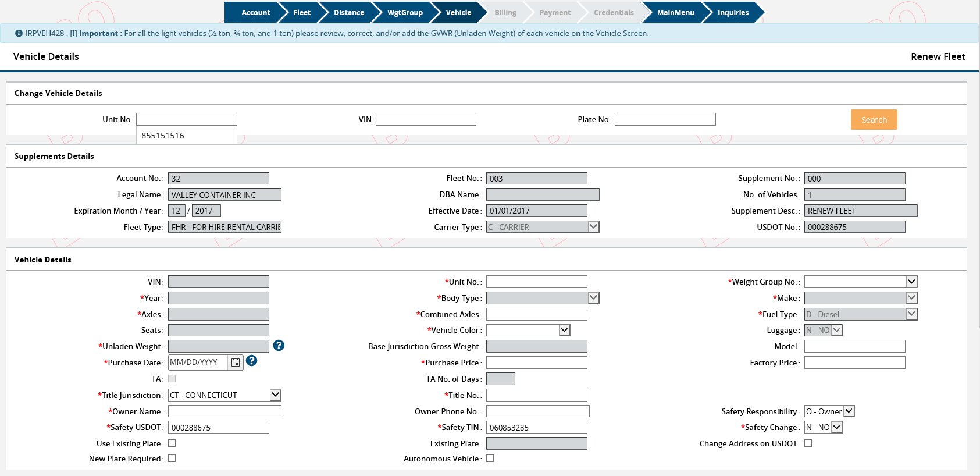Viewport: 980px width, 476px height.
Task: Click the Fleet Type field FHR - FOR HIRE
Action: [224, 227]
